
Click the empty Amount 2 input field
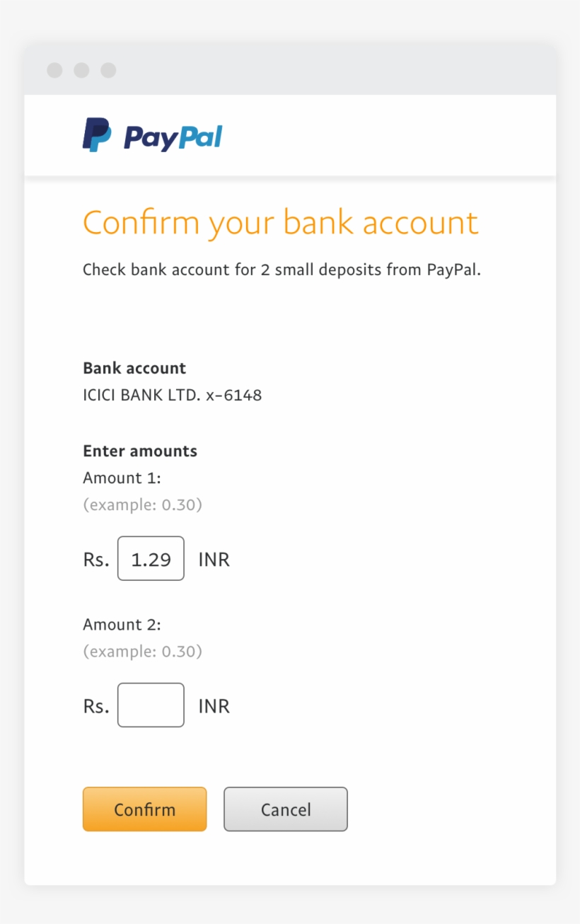click(151, 705)
